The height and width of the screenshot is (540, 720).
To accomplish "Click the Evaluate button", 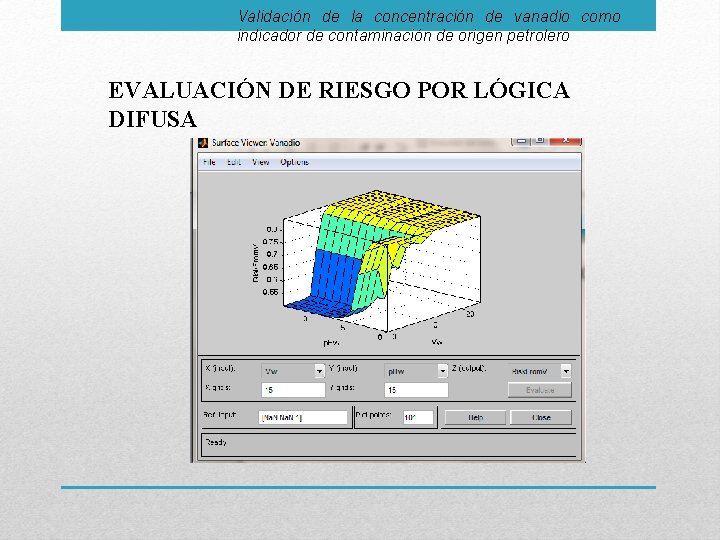I will click(540, 390).
